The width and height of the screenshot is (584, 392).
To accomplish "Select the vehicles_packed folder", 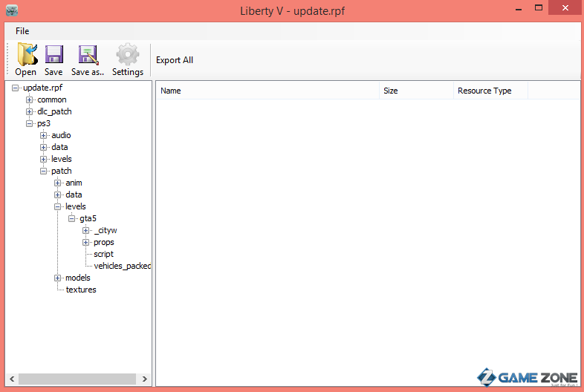I will [x=122, y=267].
